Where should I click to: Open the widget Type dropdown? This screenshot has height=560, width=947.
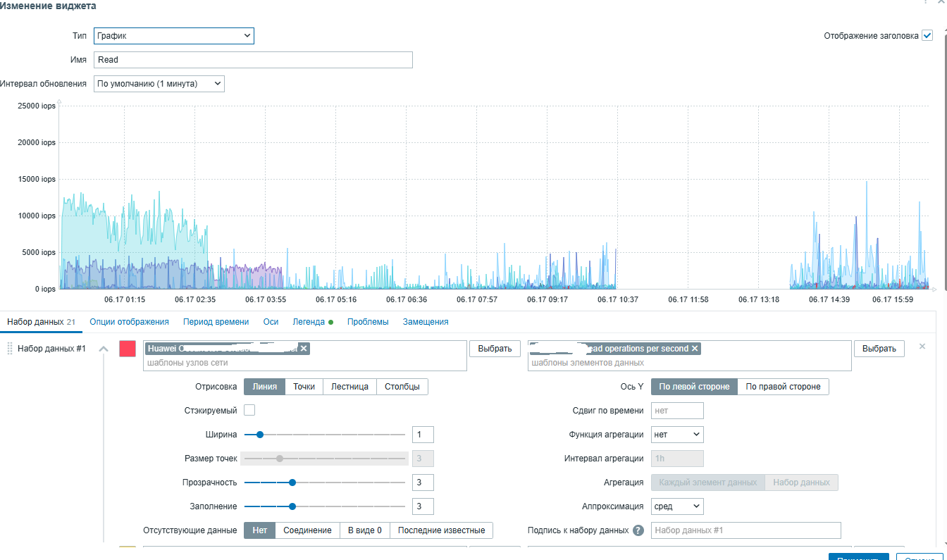click(174, 35)
